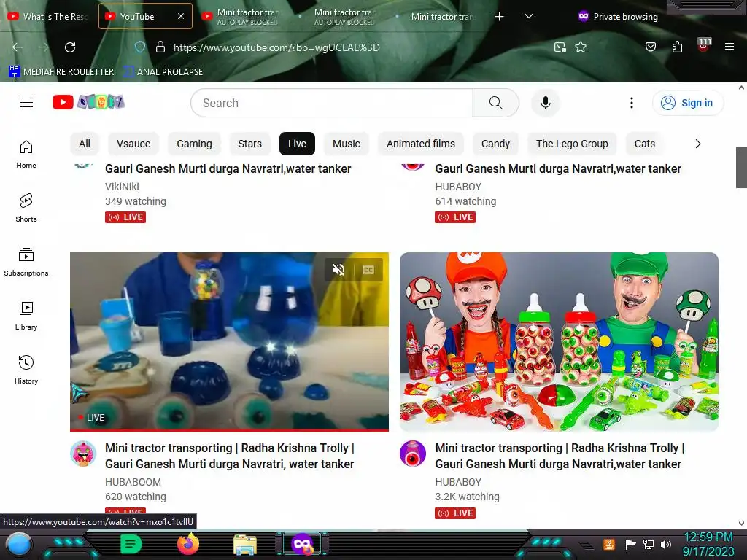Select The Lego Group chip

(x=572, y=144)
